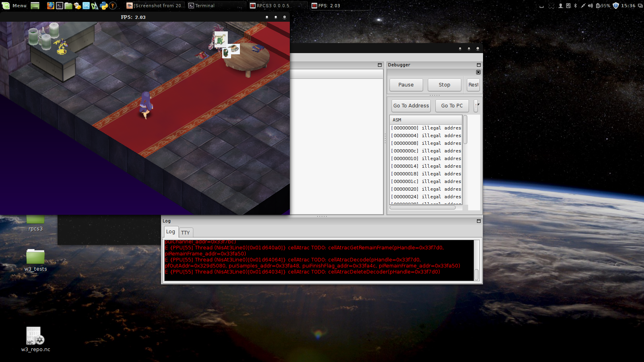Select the ASM row at address 0000001c

426,181
